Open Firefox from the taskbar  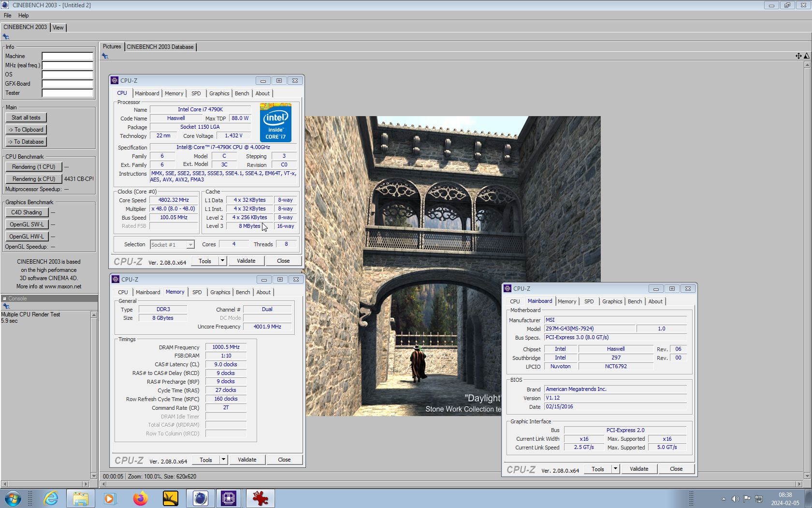point(140,498)
